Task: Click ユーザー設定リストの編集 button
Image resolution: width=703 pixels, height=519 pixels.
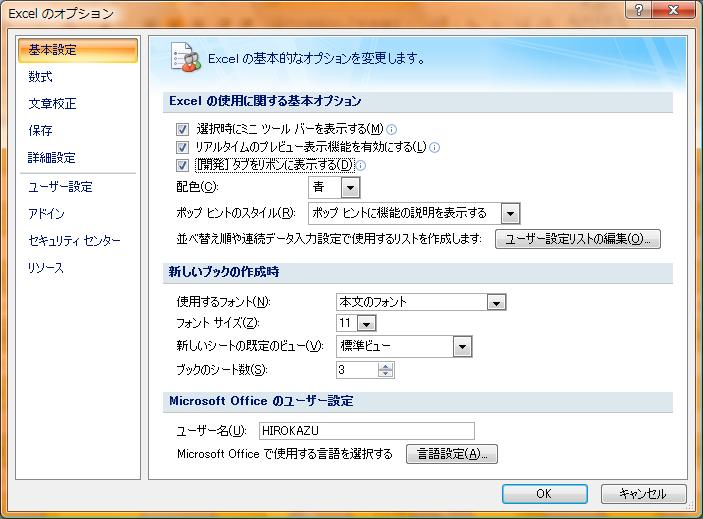Action: (x=577, y=239)
